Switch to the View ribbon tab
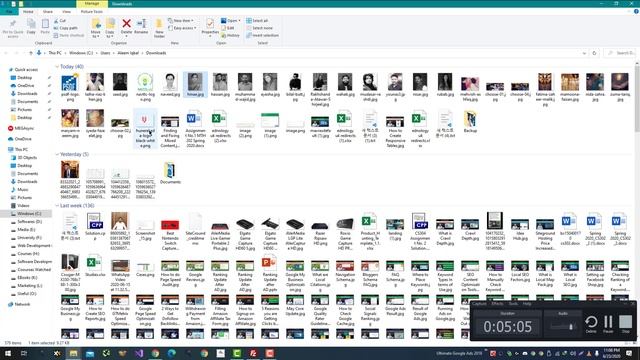The height and width of the screenshot is (360, 640). [66, 11]
